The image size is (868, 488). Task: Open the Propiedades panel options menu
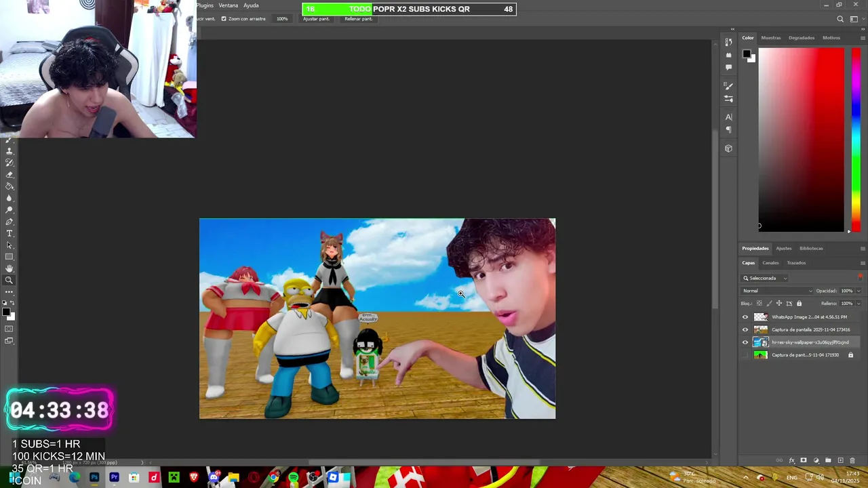863,248
